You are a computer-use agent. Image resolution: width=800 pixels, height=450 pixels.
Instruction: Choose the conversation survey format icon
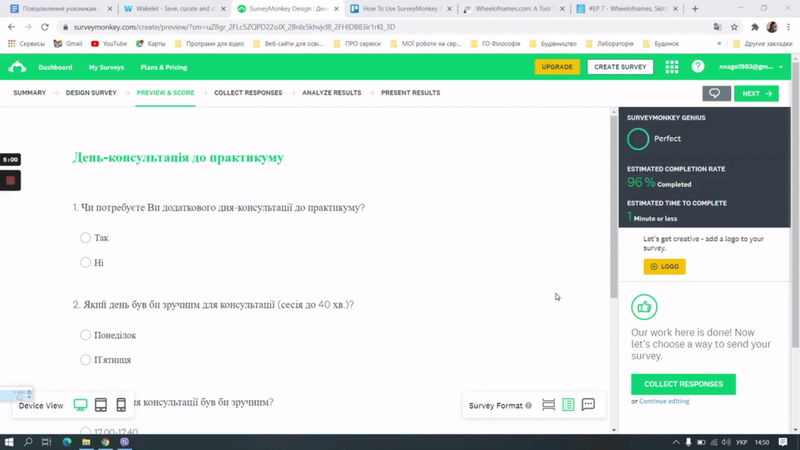click(x=588, y=405)
